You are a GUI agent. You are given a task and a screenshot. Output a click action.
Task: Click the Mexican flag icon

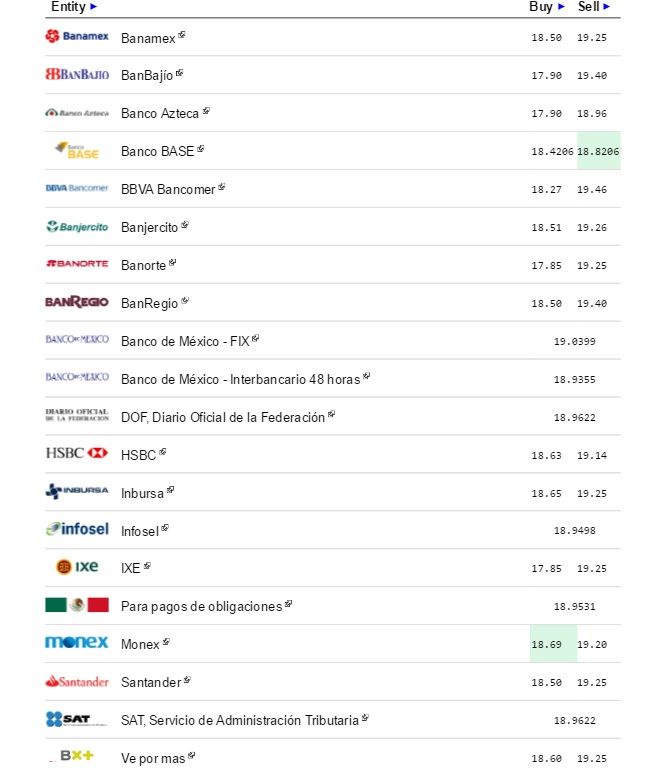pos(77,605)
